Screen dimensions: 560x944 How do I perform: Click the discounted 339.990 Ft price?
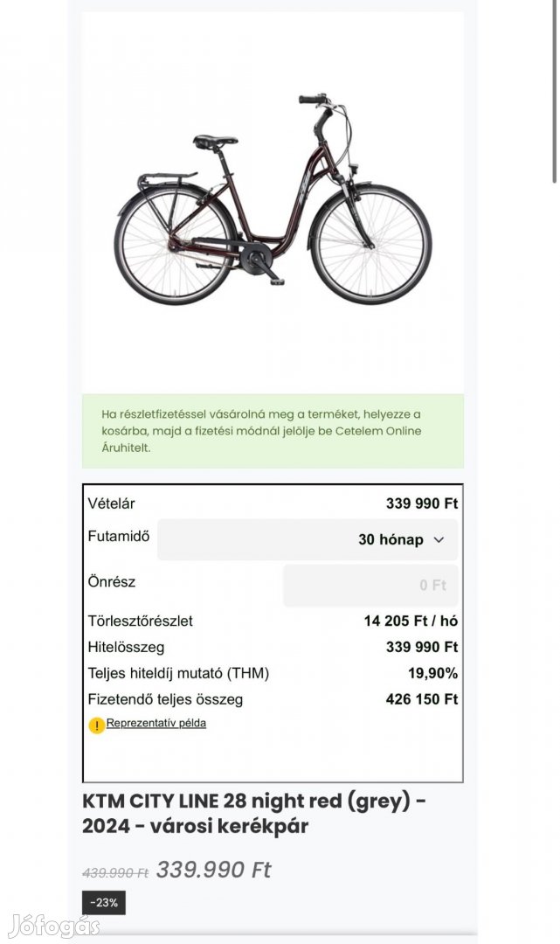pyautogui.click(x=214, y=870)
